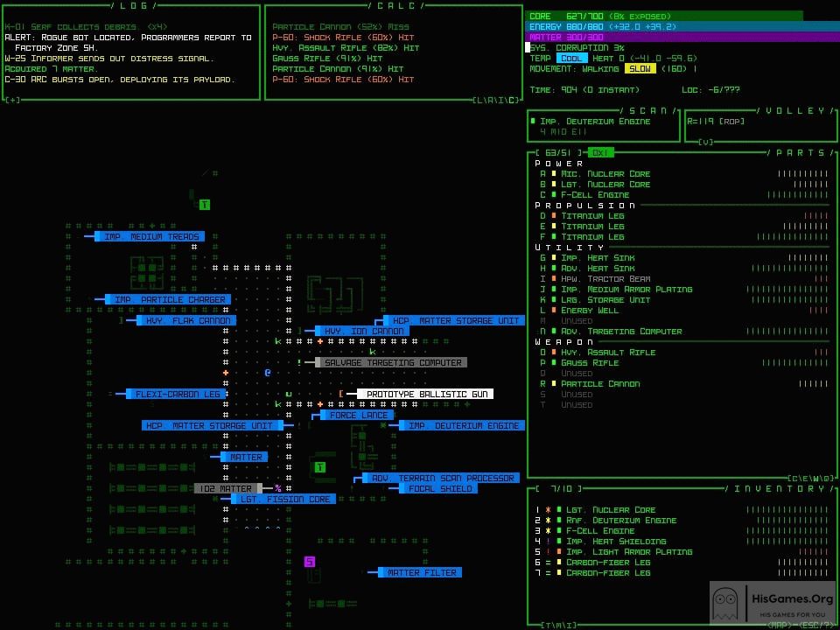The width and height of the screenshot is (840, 630).
Task: Click the green DXI indicator in Parts header
Action: coord(600,152)
